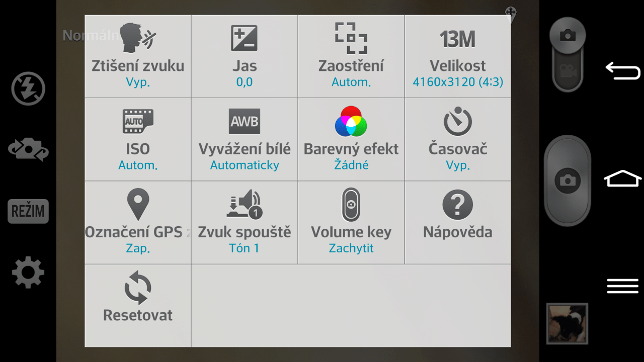644x362 pixels.
Task: Change the Zvuk spouště shutter sound
Action: click(245, 223)
